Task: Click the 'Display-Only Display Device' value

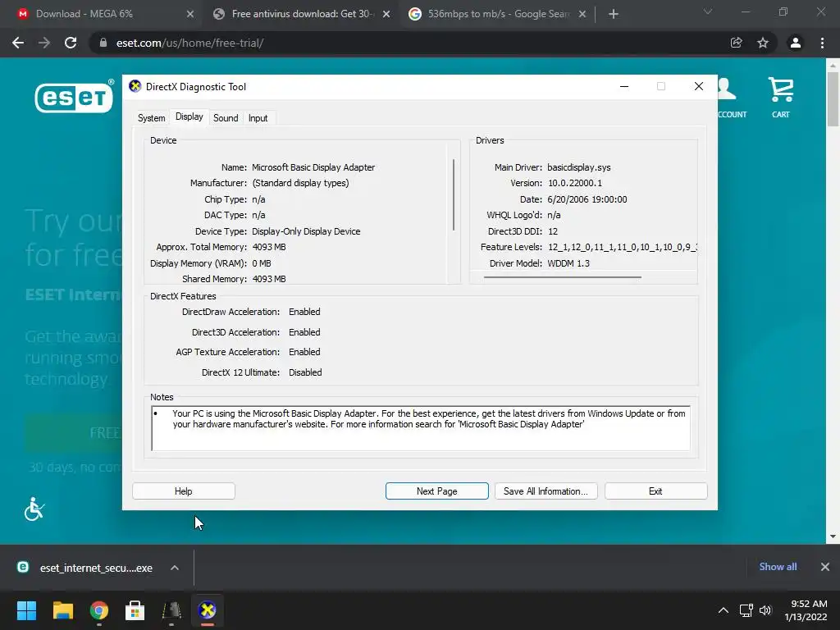Action: [306, 231]
